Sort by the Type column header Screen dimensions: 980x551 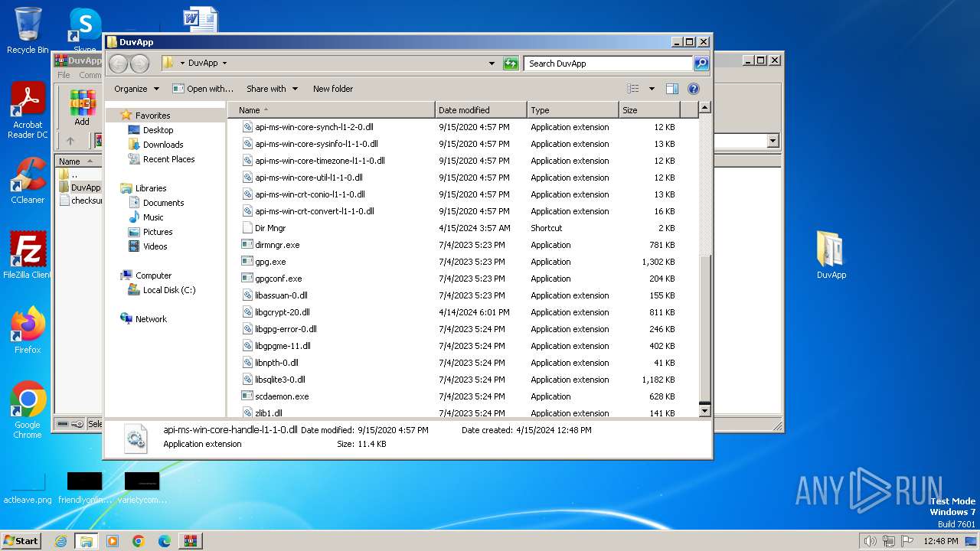[573, 110]
